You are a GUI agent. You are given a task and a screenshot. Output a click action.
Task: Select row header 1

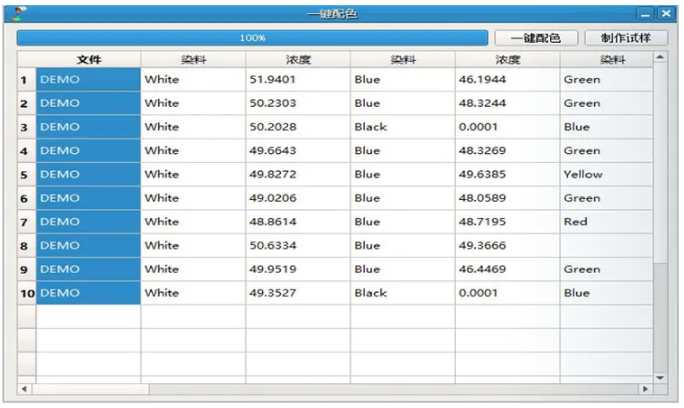(27, 79)
